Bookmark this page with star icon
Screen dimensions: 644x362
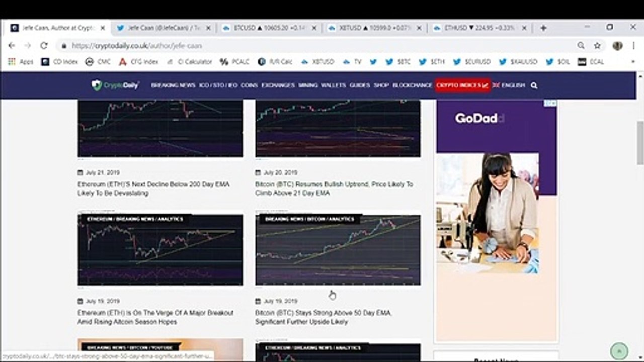click(x=597, y=46)
